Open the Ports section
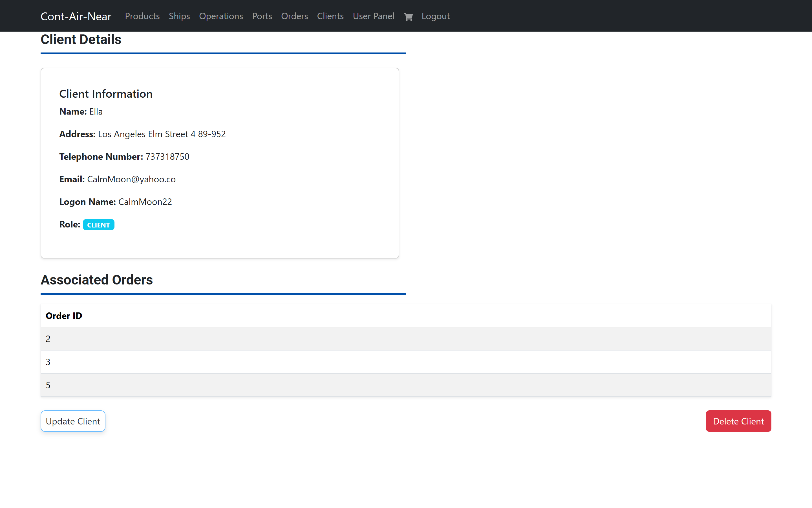 point(262,16)
